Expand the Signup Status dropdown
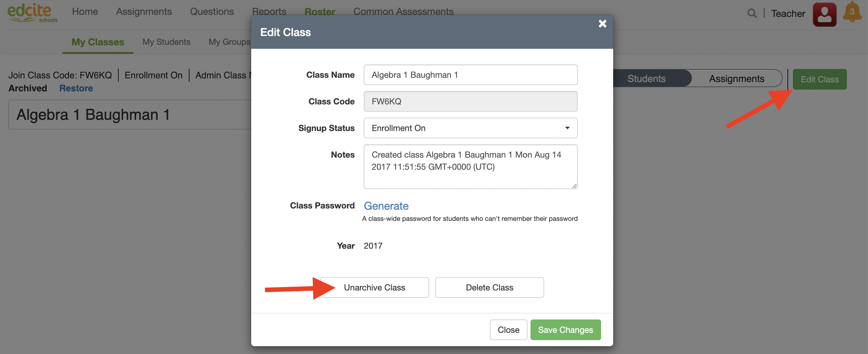Screen dimensions: 868x354 470,128
